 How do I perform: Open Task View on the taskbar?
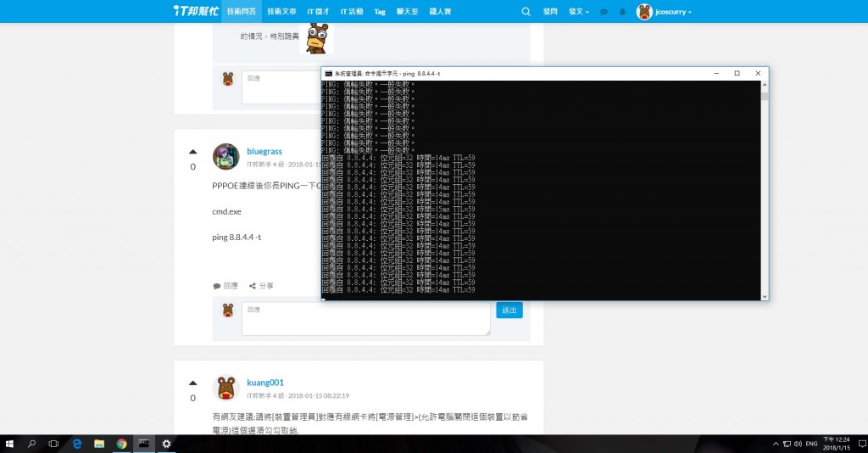coord(53,444)
